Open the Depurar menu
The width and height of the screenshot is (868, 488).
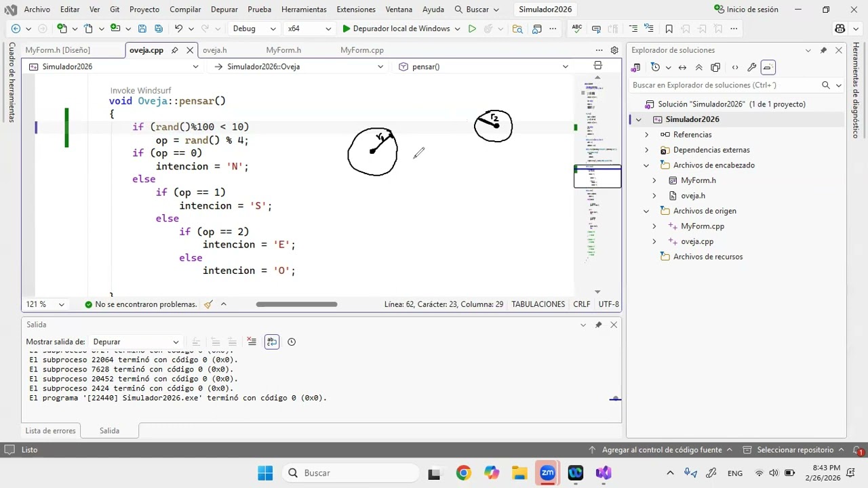(x=224, y=9)
